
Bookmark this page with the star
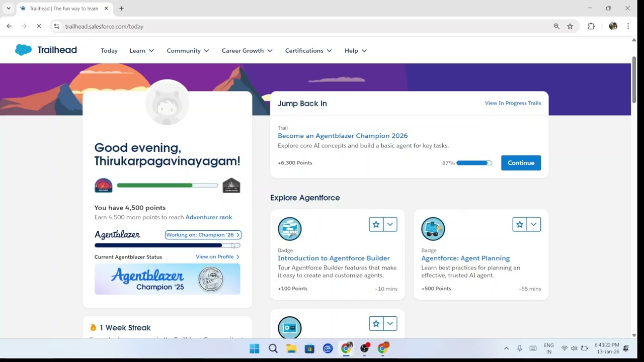570,26
